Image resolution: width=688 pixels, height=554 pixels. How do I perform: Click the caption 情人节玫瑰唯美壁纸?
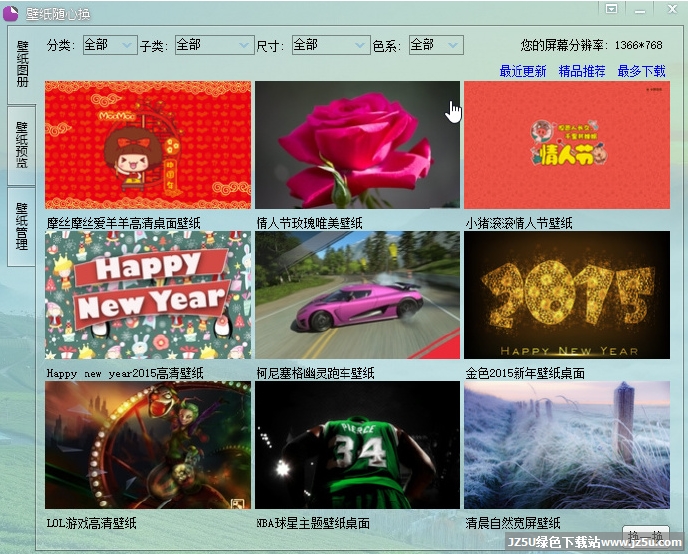(309, 223)
